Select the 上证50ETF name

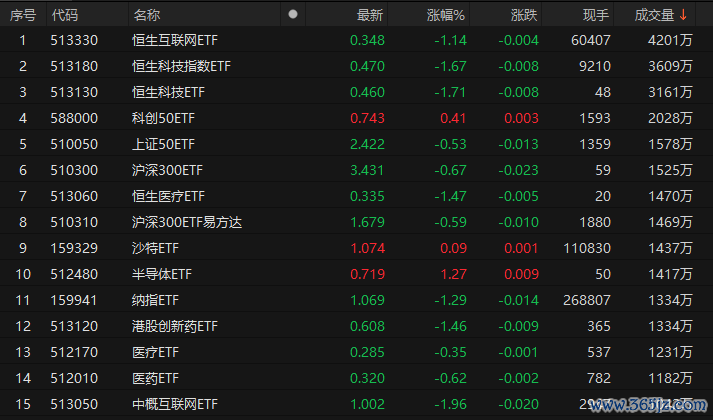click(x=163, y=144)
